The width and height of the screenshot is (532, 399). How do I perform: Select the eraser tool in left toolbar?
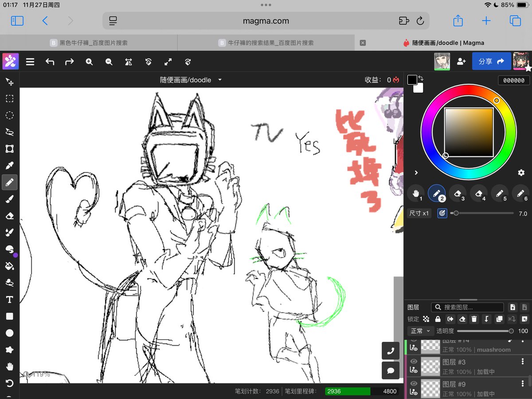pyautogui.click(x=9, y=216)
